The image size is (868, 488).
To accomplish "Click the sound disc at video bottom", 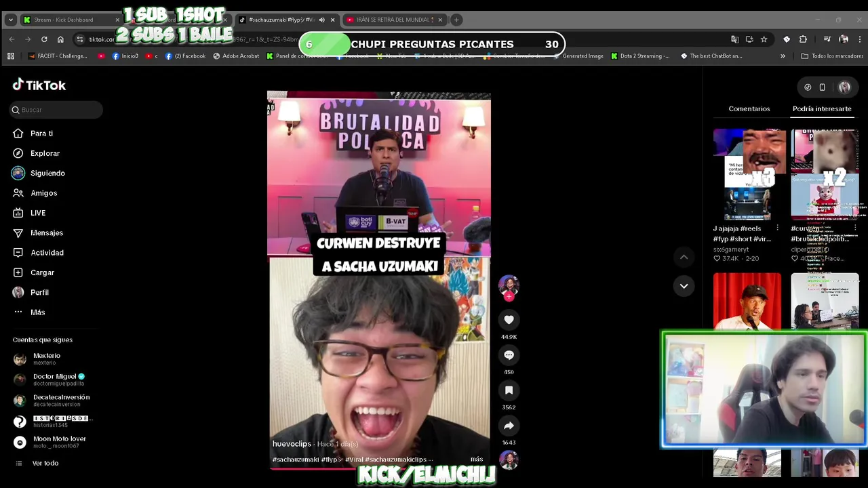I will (x=509, y=460).
